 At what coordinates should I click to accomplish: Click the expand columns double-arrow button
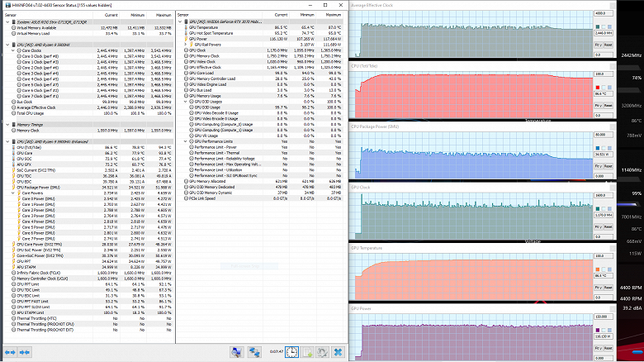click(10, 352)
